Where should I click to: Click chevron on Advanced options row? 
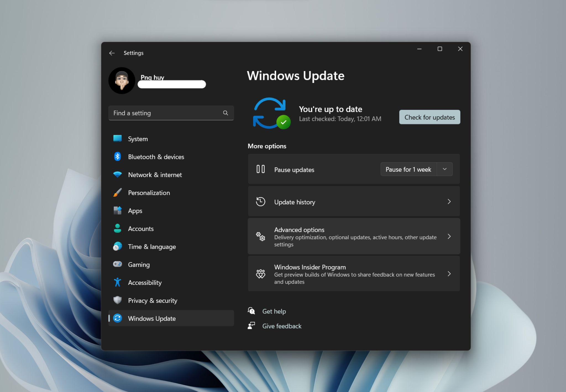[449, 236]
